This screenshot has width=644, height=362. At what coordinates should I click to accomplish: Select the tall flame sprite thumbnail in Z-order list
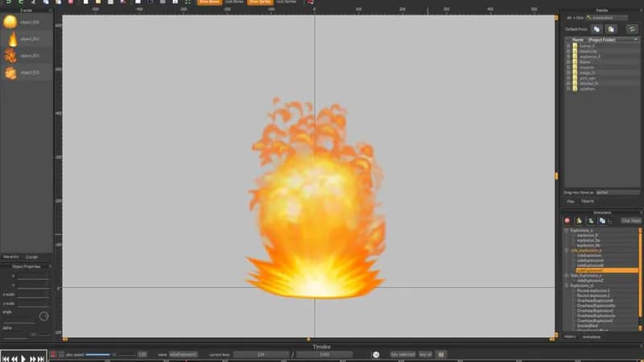[13, 39]
